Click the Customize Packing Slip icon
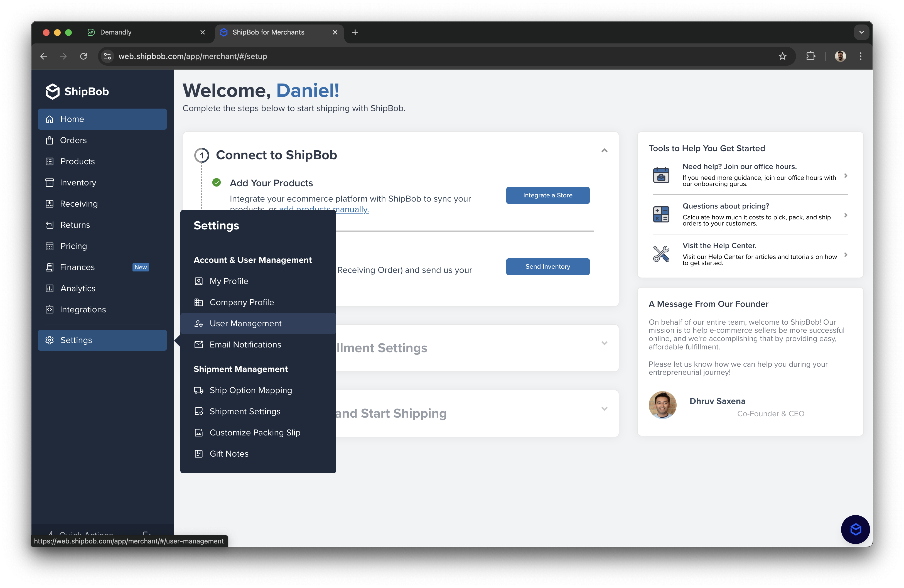 point(199,433)
